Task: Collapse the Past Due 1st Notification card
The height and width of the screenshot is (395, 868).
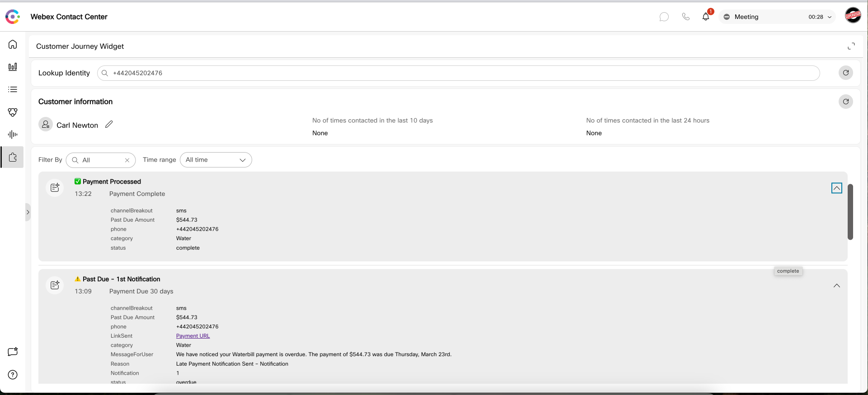Action: click(x=837, y=286)
